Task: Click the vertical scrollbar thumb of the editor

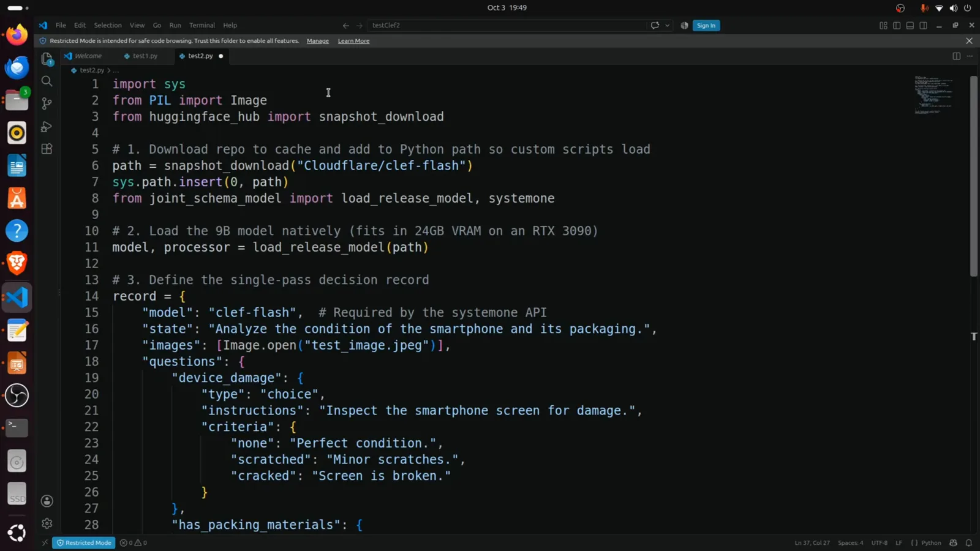Action: click(974, 176)
